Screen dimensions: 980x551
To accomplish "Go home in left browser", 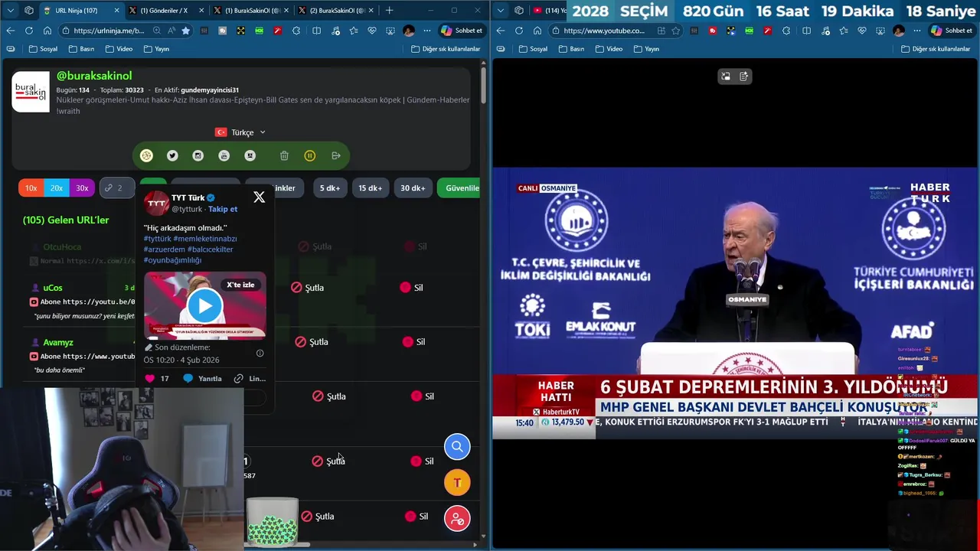I will pos(47,31).
